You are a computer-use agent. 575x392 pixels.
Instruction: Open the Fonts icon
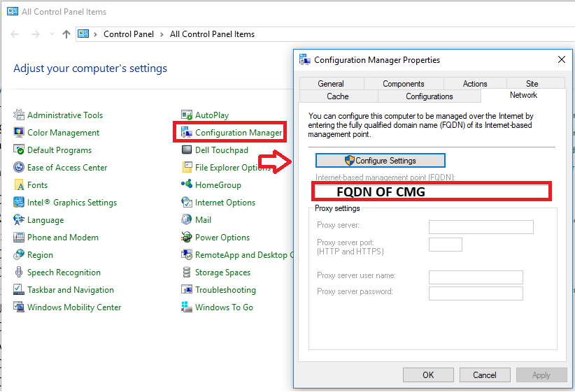[19, 185]
